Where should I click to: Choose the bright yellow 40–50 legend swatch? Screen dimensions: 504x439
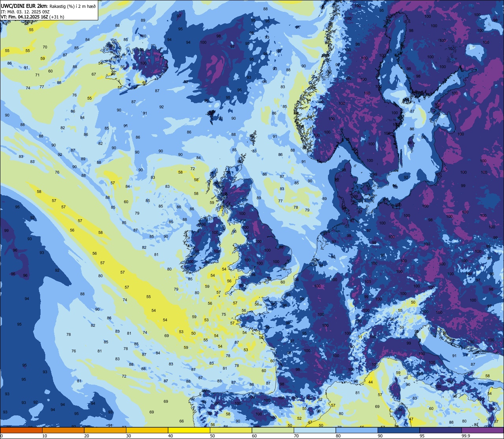(x=189, y=430)
